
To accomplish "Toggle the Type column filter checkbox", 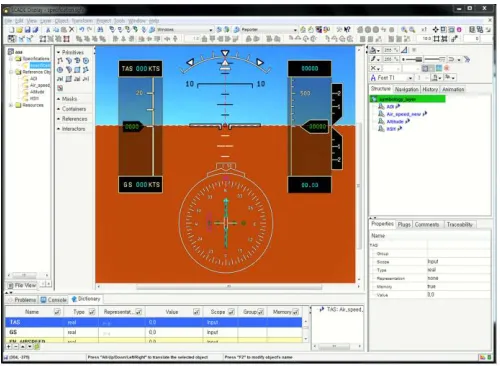I will pos(92,312).
